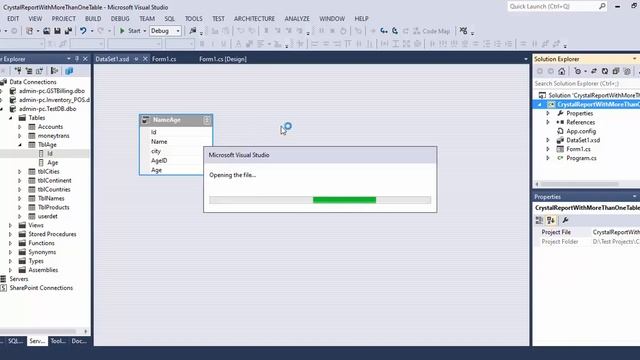Select admin-pc.GSTBilling.dbo connection
Viewport: 640px width, 360px height.
(52, 91)
